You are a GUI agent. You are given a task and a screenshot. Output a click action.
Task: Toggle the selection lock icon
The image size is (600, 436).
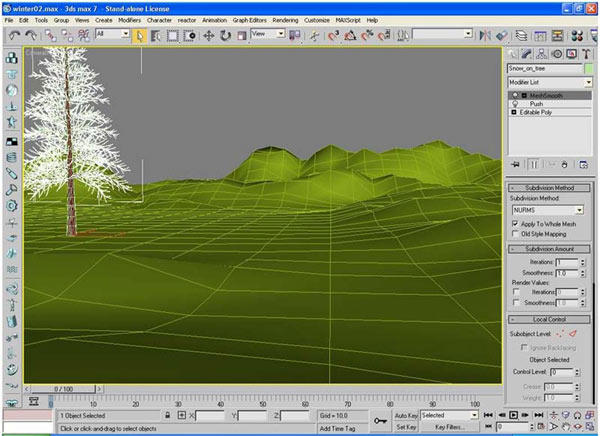tap(166, 415)
